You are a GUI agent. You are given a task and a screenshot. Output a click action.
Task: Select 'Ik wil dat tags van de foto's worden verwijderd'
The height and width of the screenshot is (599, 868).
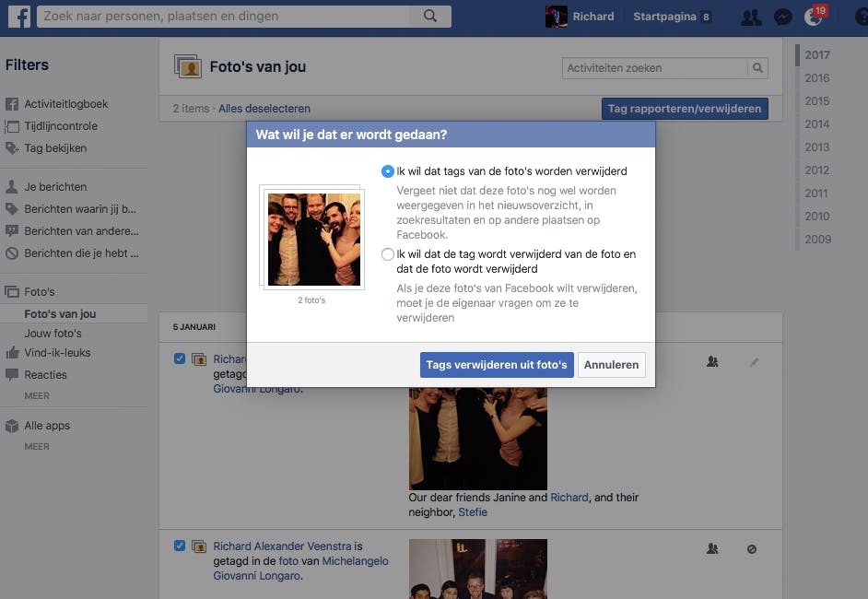pos(388,171)
